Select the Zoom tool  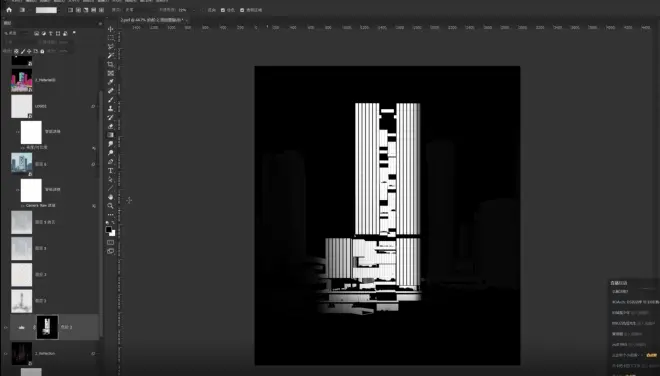(111, 206)
